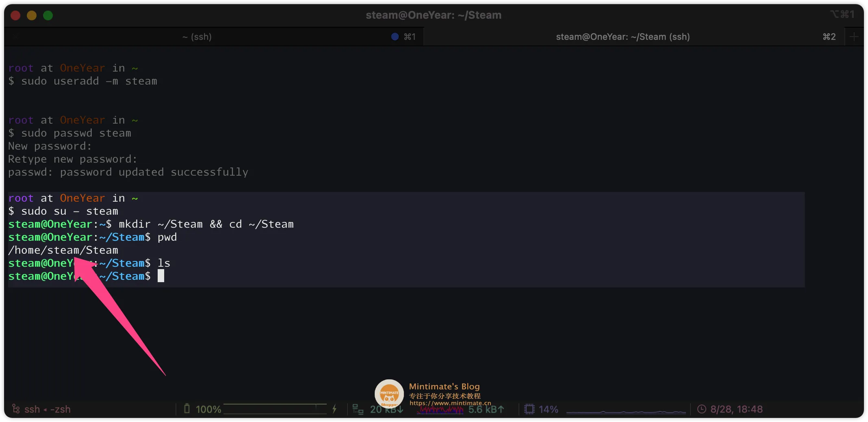Click the ssh -zsh job label
This screenshot has height=422, width=868.
(x=47, y=409)
